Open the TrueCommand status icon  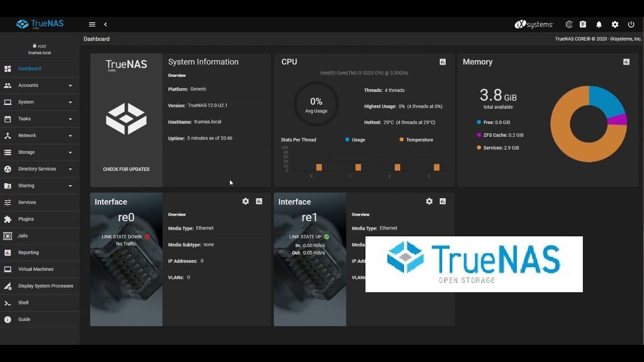pyautogui.click(x=569, y=24)
